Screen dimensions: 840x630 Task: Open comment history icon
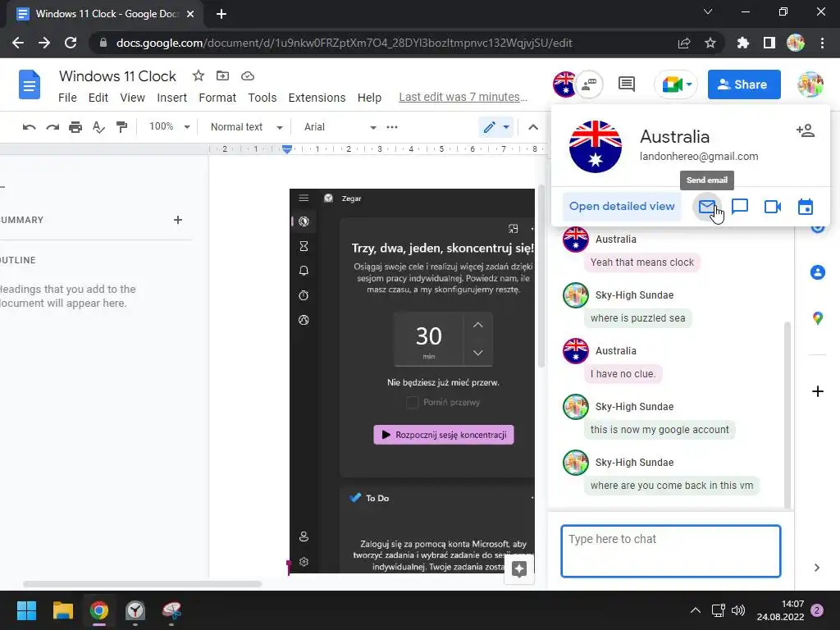[626, 84]
